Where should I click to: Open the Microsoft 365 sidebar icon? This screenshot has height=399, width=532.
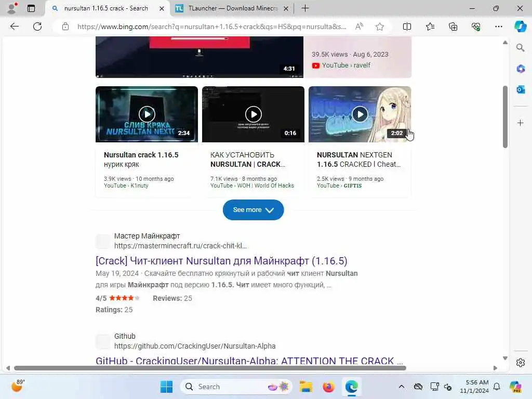521,69
